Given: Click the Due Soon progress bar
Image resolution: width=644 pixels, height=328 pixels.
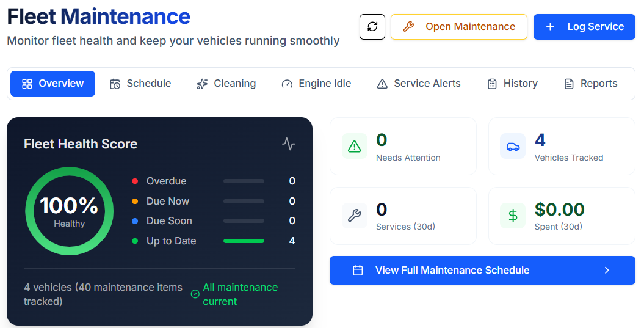Looking at the screenshot, I should pos(244,220).
